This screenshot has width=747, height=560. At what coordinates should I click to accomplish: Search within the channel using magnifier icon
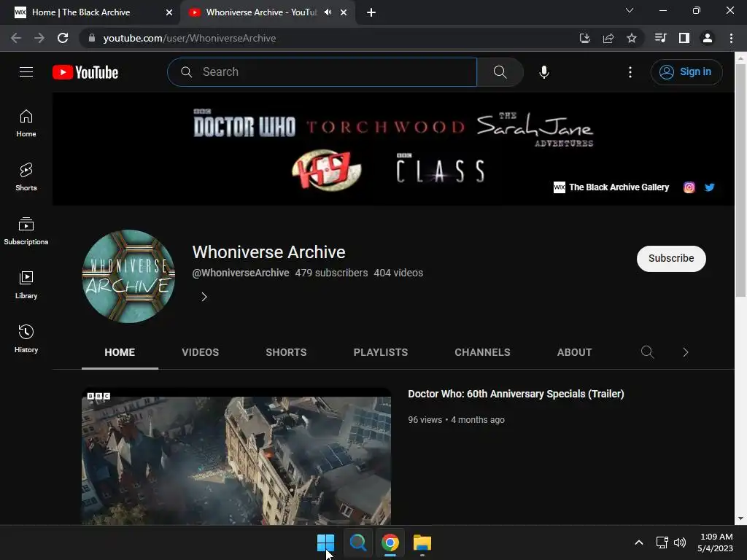[x=647, y=352]
